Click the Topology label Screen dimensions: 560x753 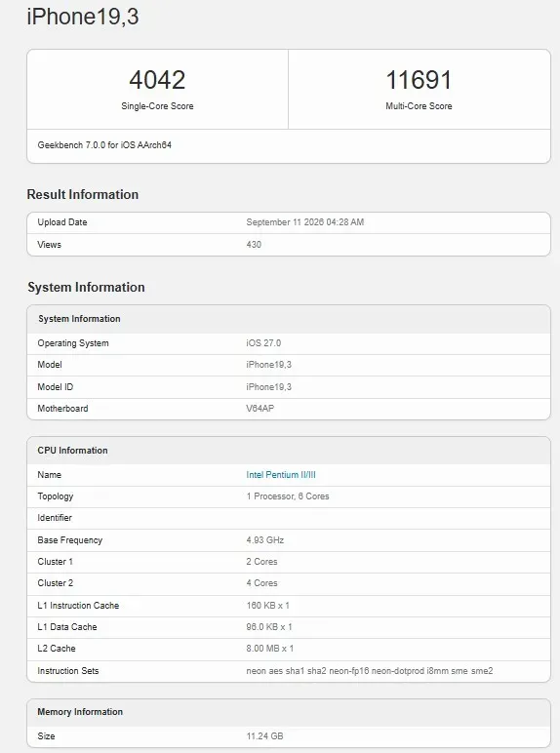click(56, 496)
